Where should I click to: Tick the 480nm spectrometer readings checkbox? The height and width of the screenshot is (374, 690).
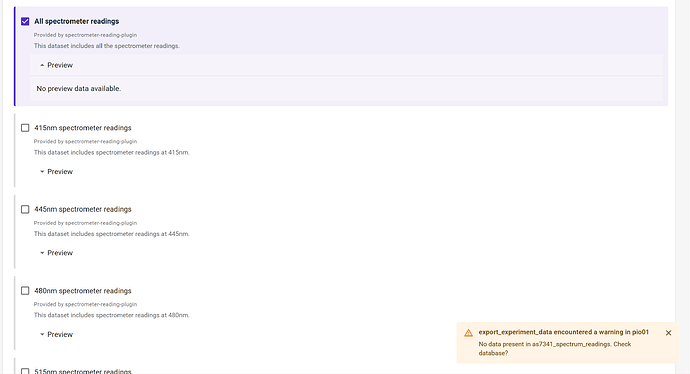click(25, 291)
